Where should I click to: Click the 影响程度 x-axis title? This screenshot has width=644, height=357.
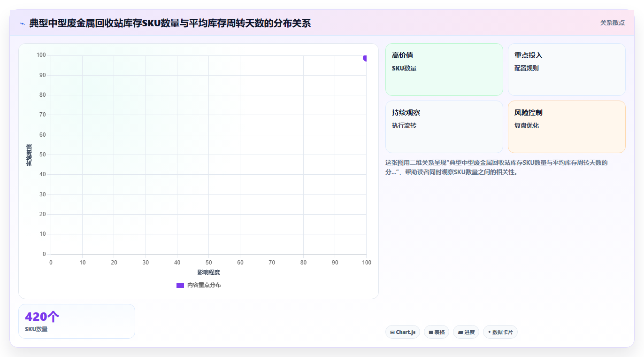click(208, 272)
